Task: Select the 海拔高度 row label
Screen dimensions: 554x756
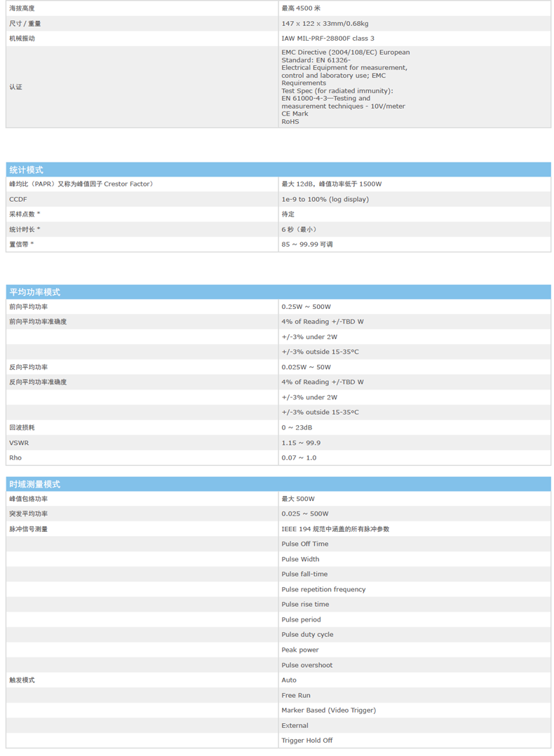Action: (22, 8)
